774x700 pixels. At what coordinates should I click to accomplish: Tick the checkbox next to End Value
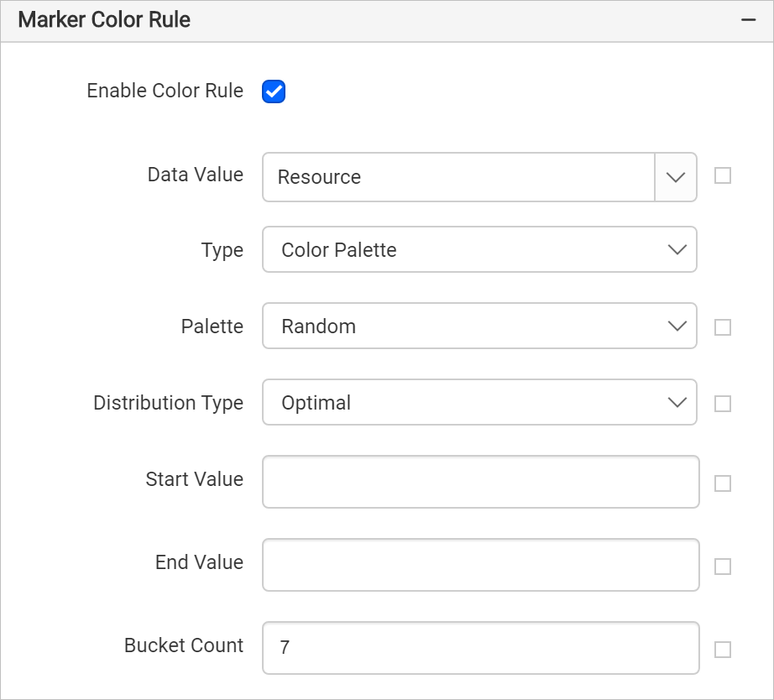click(723, 565)
